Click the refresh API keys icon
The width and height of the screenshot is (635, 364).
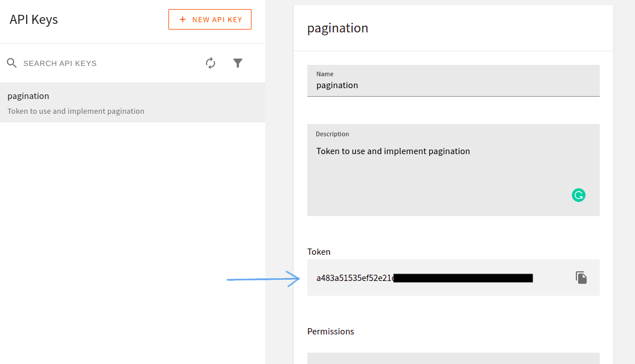coord(211,63)
